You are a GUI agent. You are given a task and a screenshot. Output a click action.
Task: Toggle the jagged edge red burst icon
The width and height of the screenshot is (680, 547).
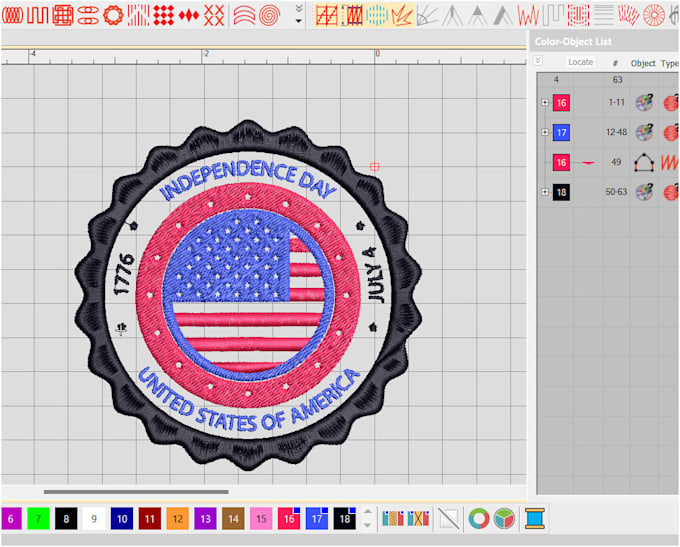point(402,16)
